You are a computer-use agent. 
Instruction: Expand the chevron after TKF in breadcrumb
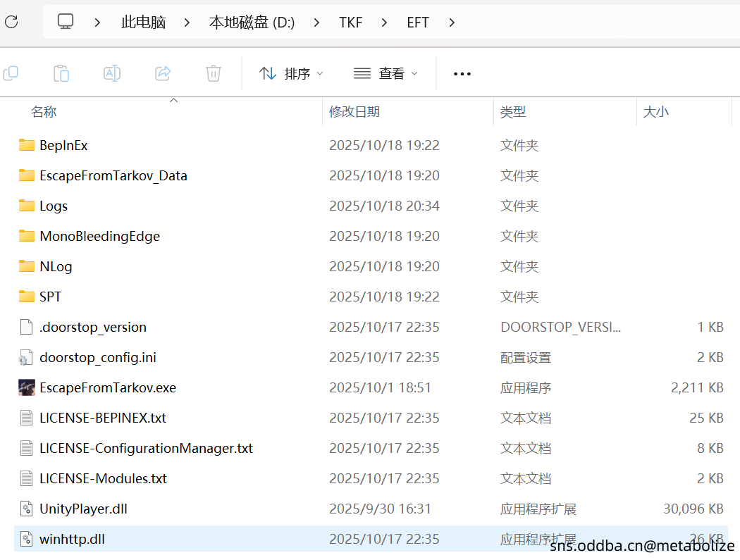pyautogui.click(x=384, y=22)
